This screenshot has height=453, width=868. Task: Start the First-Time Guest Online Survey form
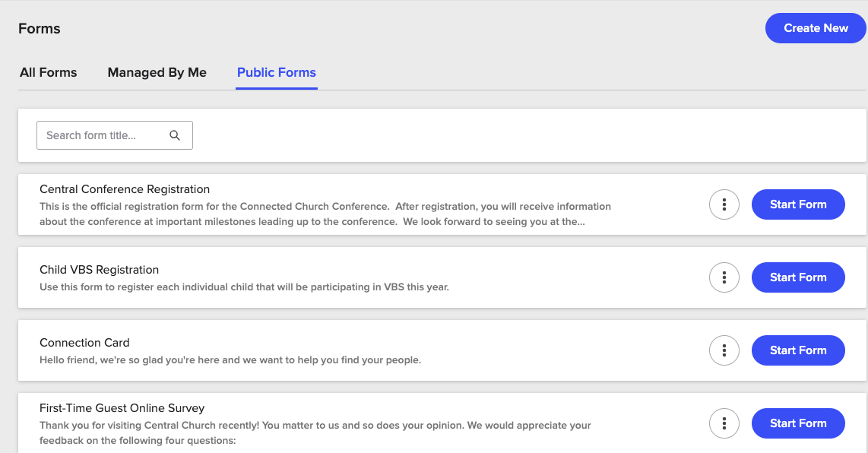click(x=798, y=423)
